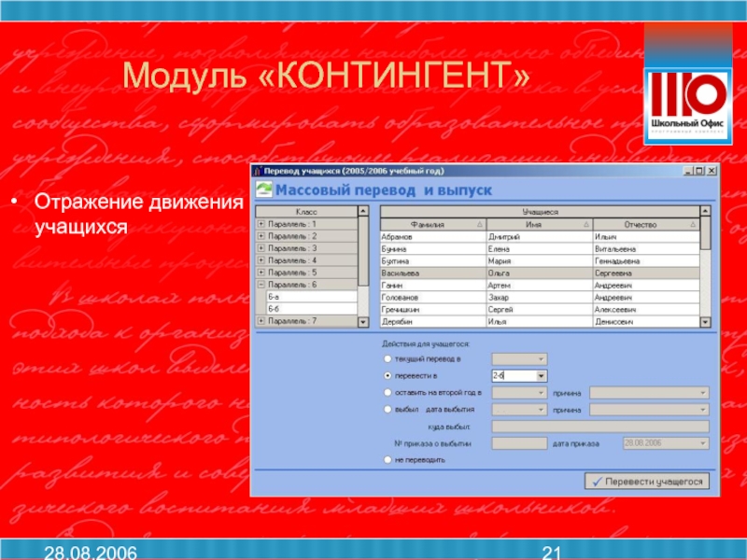Select student row Бунина

(x=540, y=249)
